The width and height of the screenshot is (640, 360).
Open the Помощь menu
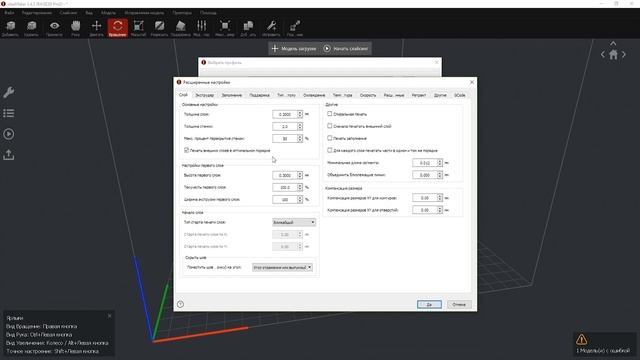tap(208, 13)
